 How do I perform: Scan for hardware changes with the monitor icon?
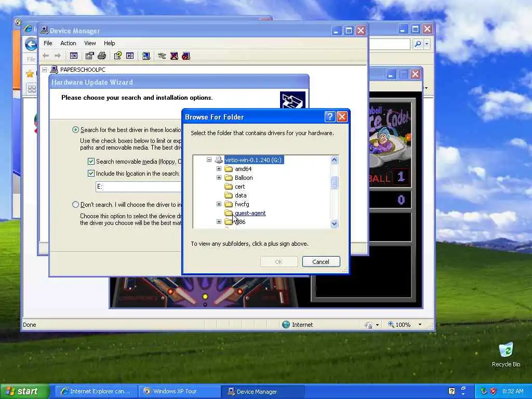pyautogui.click(x=146, y=56)
